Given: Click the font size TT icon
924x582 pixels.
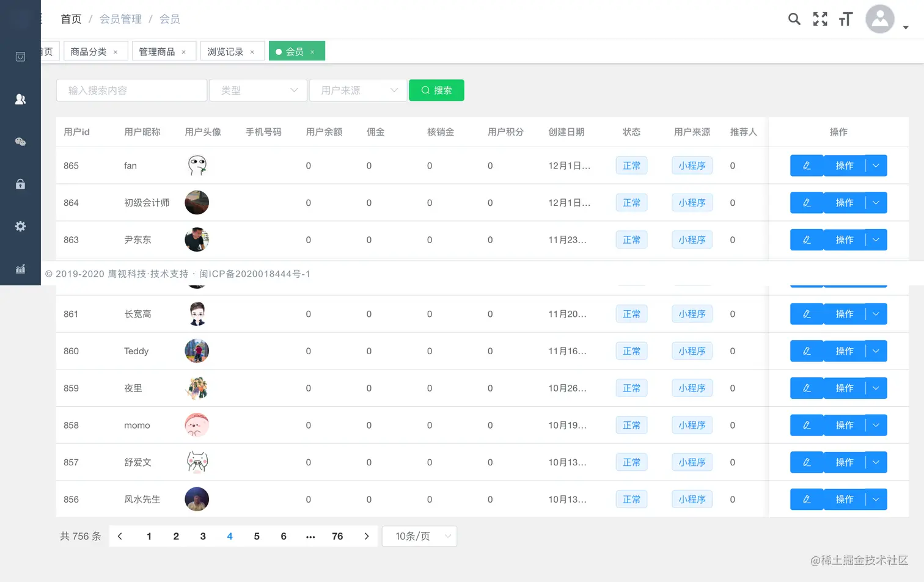Looking at the screenshot, I should (845, 19).
